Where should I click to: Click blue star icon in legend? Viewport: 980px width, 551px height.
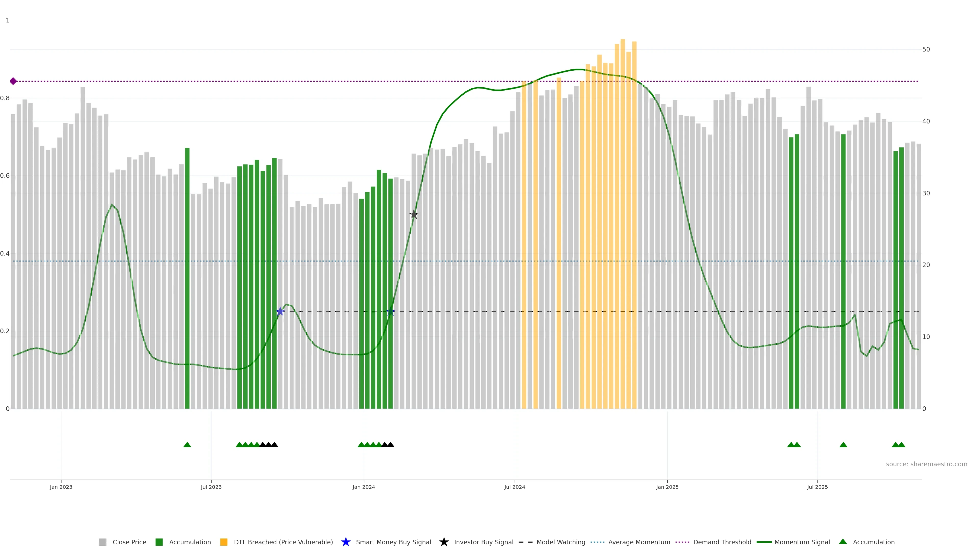pyautogui.click(x=346, y=542)
